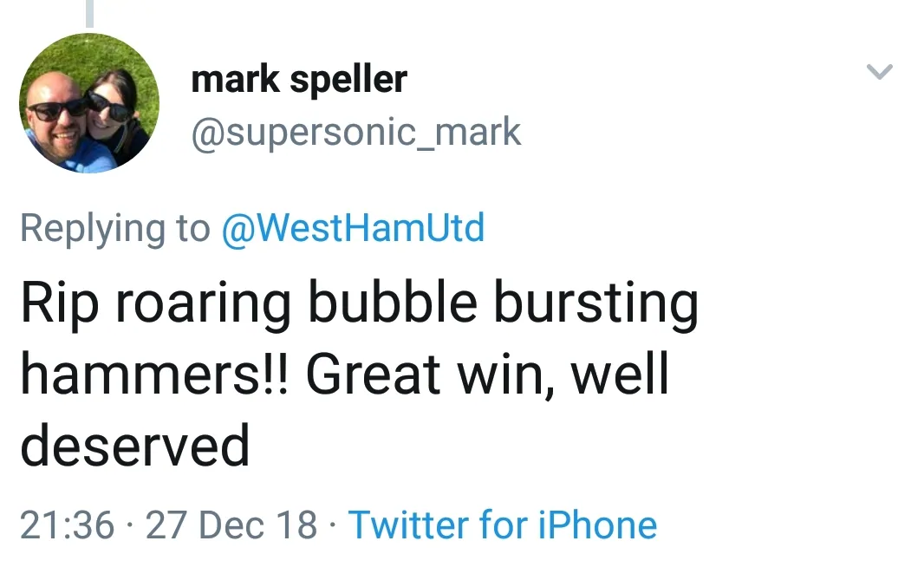Click the words 'bubble bursting' in tweet
Screen dimensions: 924x580
pos(503,303)
